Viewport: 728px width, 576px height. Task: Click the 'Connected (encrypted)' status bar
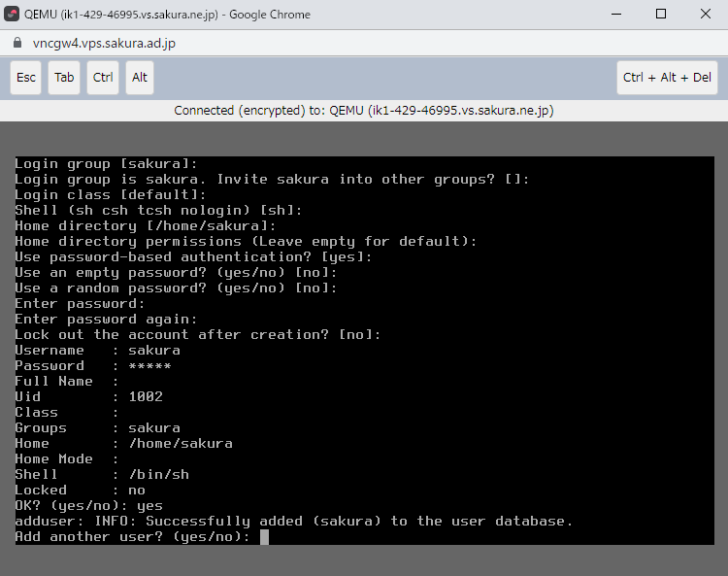363,111
